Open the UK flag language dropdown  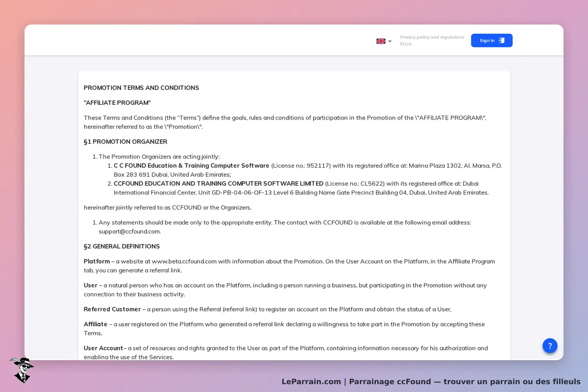(384, 41)
